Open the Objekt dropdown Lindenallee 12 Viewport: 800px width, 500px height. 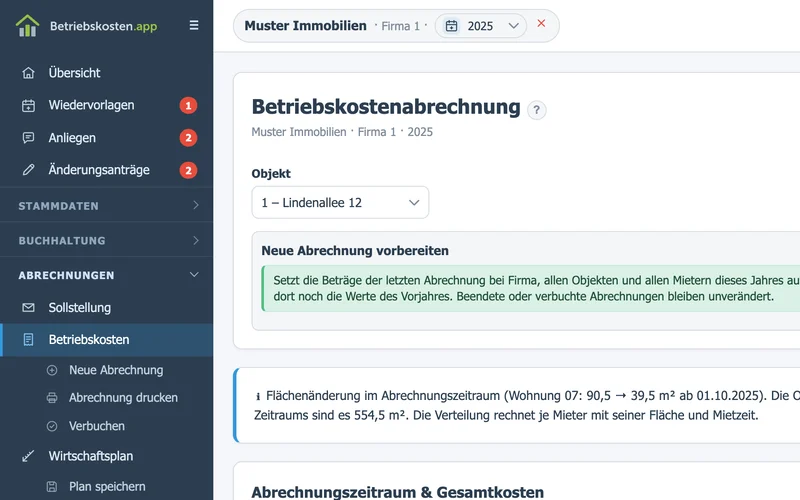(x=340, y=203)
